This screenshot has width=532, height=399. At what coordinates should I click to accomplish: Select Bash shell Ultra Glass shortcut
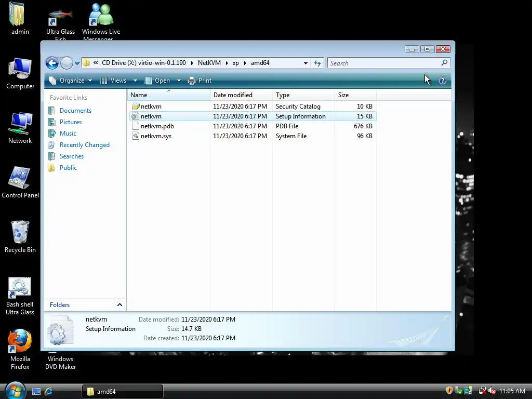tap(20, 296)
